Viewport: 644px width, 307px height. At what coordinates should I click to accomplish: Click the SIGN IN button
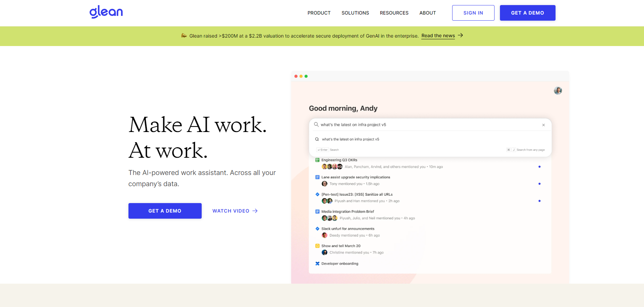point(473,13)
